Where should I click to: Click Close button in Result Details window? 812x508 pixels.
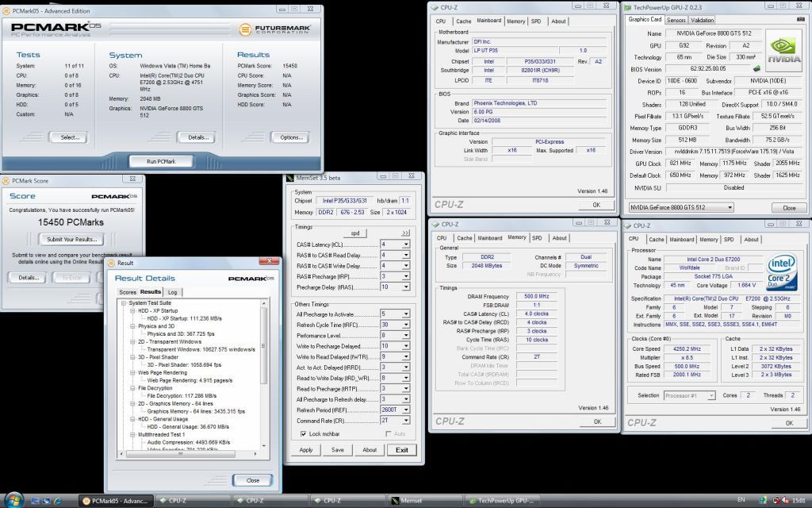[253, 480]
